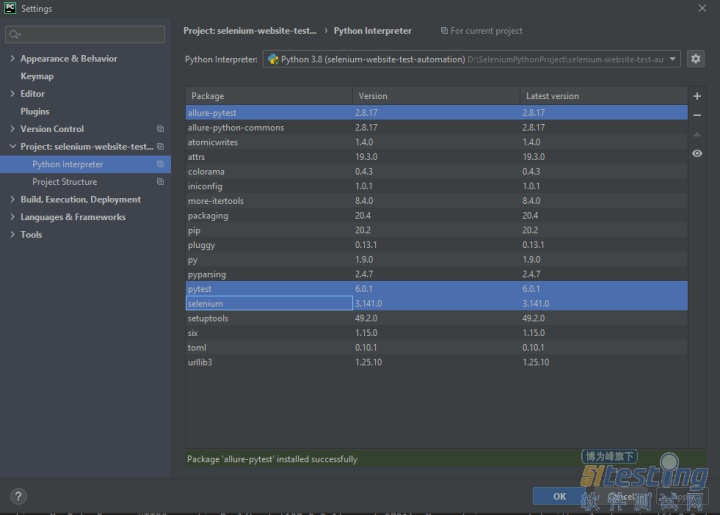Select the py package row
This screenshot has height=515, width=720.
pyautogui.click(x=437, y=259)
